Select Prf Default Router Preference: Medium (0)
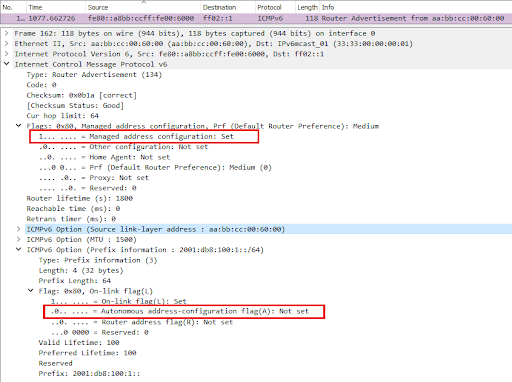Viewport: 512px width, 382px height. point(155,167)
